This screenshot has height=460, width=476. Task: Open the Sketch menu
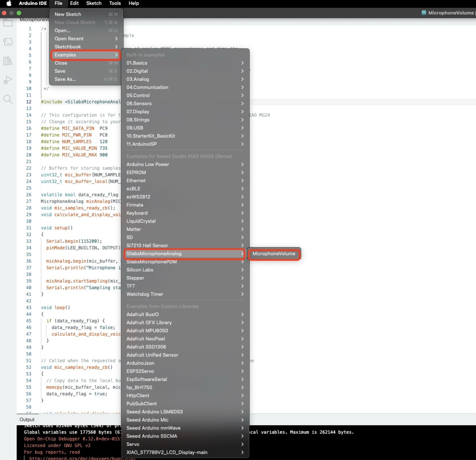click(x=94, y=3)
